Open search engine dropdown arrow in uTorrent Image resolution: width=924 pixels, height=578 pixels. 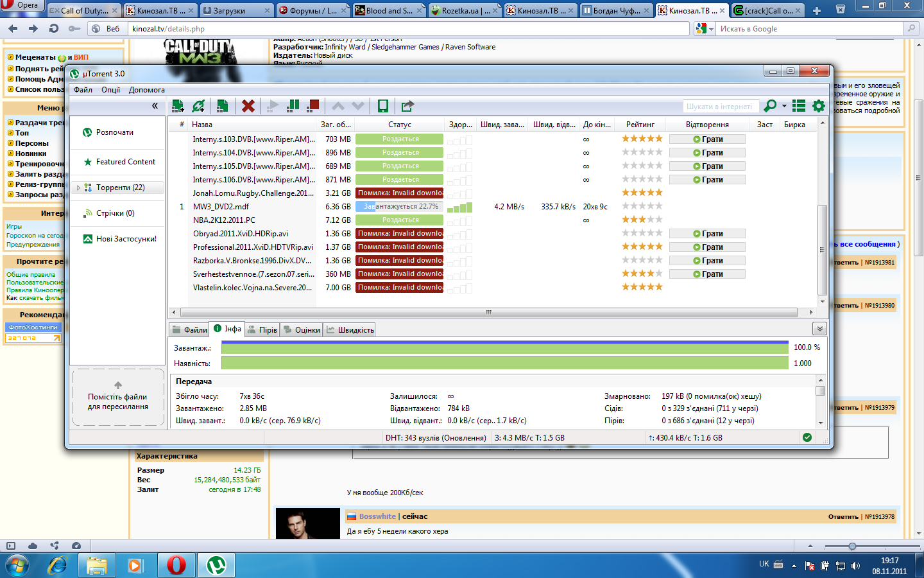coord(784,106)
